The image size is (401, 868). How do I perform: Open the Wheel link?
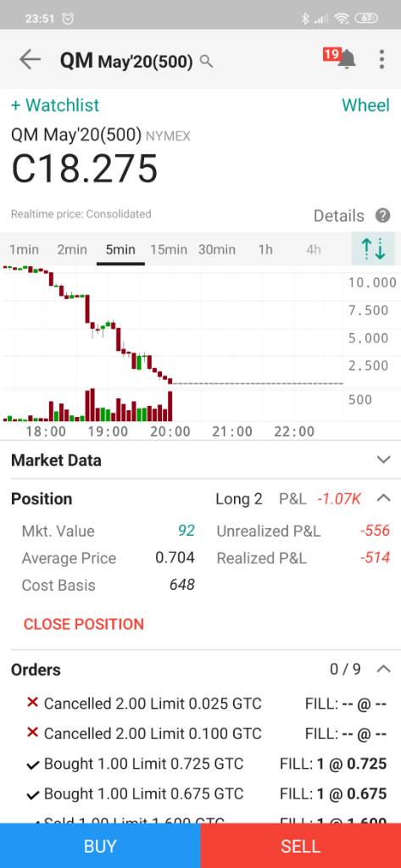(x=365, y=104)
